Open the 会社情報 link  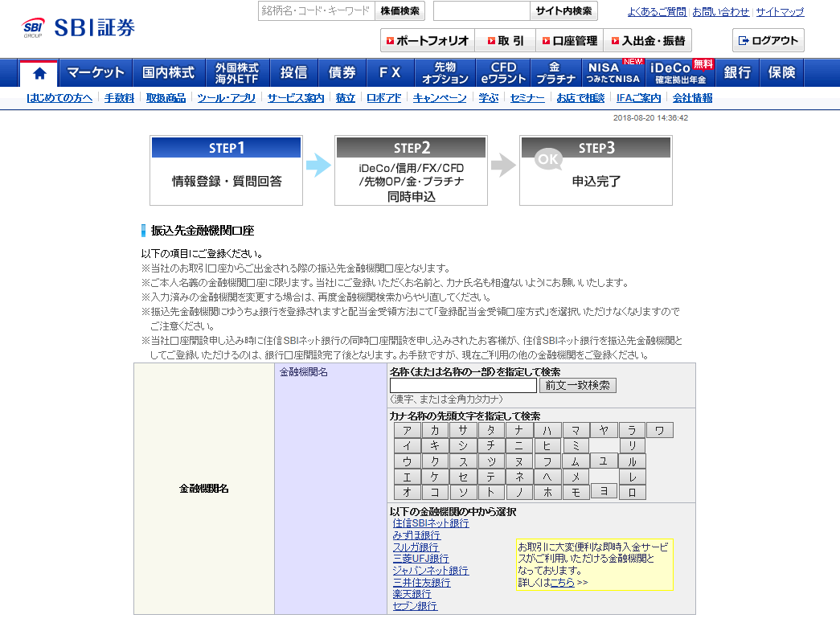tap(692, 98)
